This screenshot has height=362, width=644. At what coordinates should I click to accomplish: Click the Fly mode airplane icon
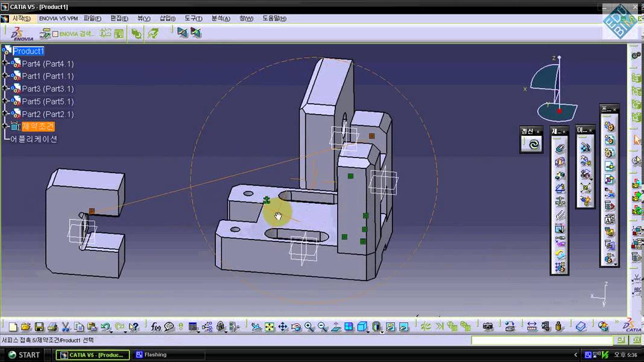coord(256,326)
